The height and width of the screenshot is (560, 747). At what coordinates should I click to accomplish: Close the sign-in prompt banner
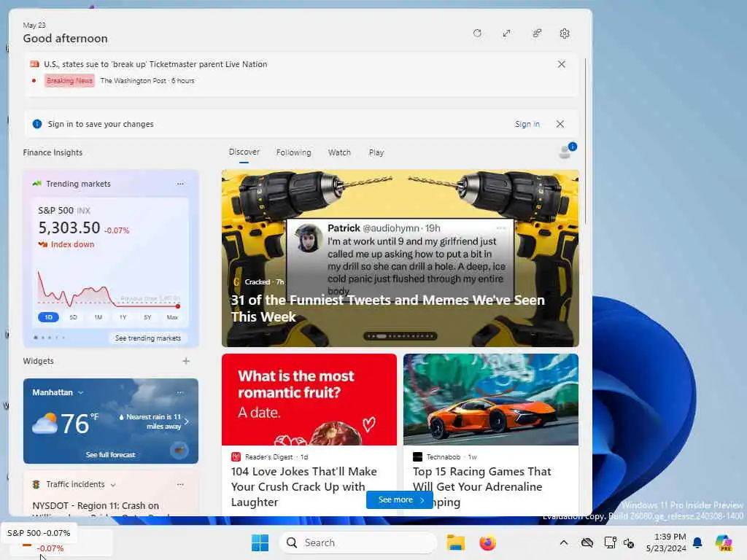point(560,124)
